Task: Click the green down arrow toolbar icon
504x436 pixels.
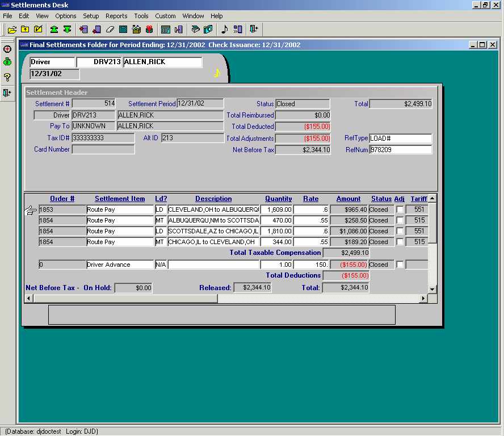Action: click(x=67, y=29)
